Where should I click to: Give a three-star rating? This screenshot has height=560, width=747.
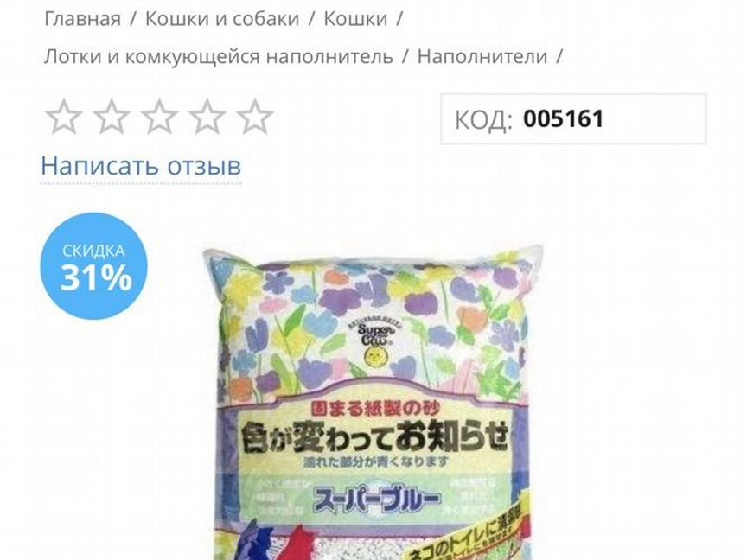(x=159, y=116)
